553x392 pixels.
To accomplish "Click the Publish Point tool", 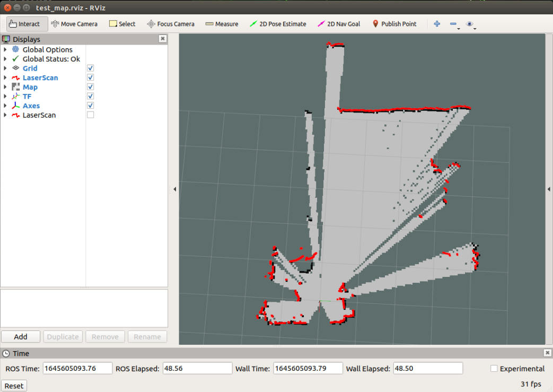I will 394,24.
